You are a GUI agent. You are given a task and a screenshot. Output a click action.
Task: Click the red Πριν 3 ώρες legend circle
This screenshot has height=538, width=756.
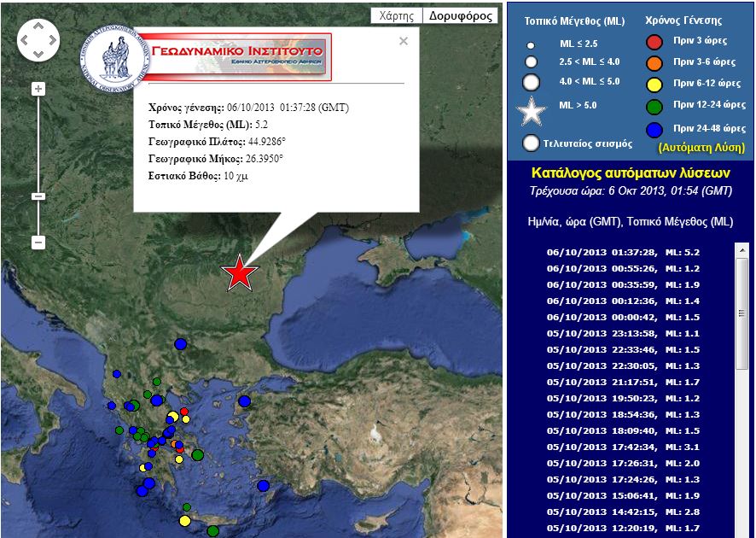pyautogui.click(x=654, y=41)
